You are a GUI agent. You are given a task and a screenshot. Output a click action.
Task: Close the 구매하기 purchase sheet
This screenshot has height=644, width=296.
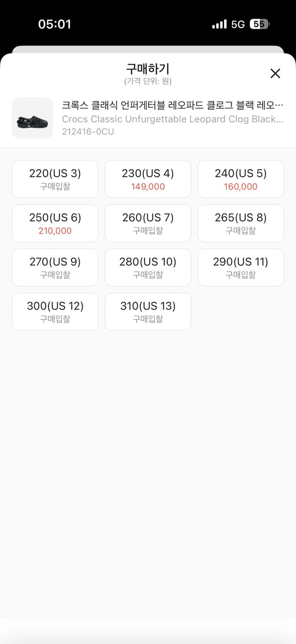pyautogui.click(x=275, y=73)
